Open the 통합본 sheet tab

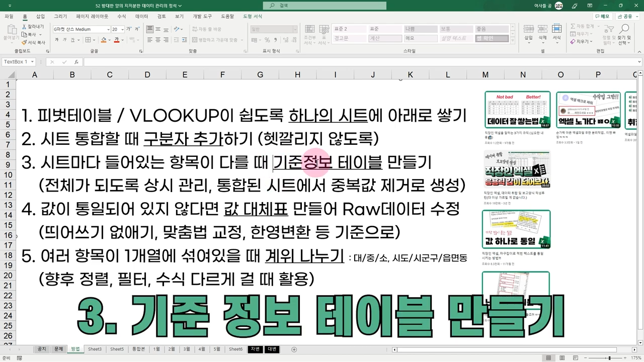point(138,349)
